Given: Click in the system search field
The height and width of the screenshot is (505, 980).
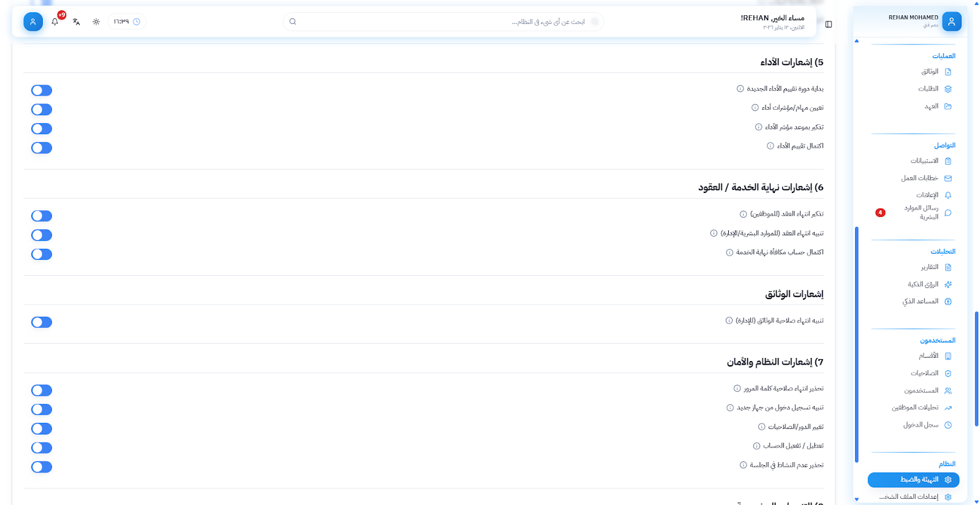Looking at the screenshot, I should (x=441, y=22).
